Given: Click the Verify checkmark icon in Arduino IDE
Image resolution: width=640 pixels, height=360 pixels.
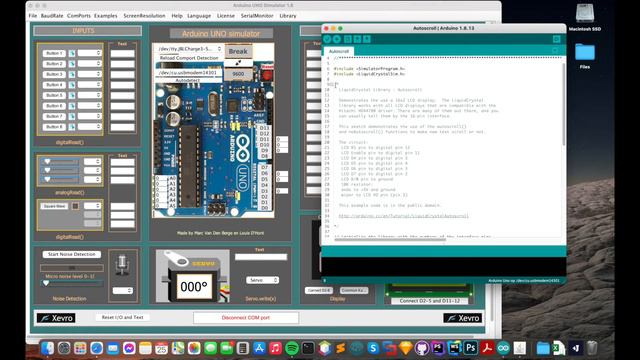Looking at the screenshot, I should 327,39.
